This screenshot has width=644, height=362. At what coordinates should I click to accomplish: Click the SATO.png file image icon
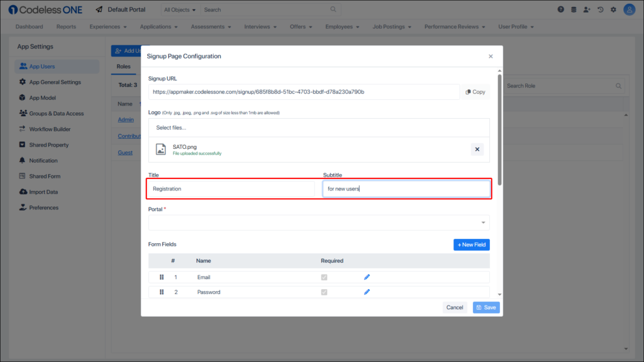coord(161,149)
